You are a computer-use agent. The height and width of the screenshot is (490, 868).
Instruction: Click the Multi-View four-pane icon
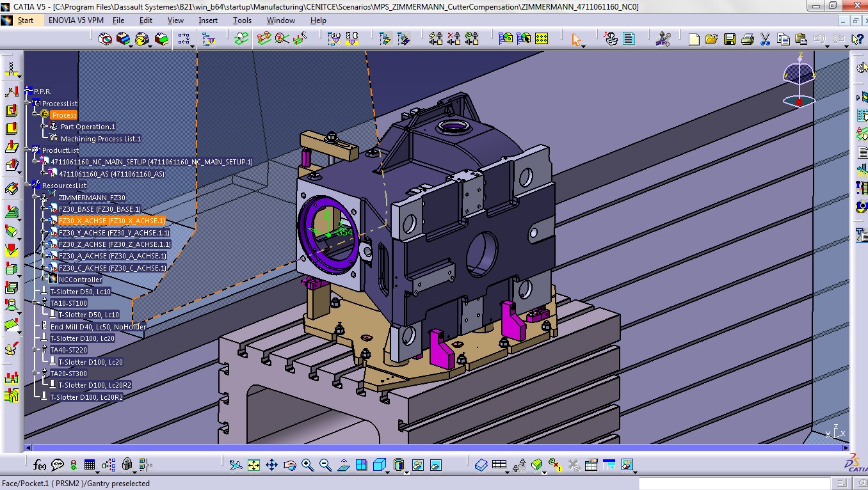[361, 465]
